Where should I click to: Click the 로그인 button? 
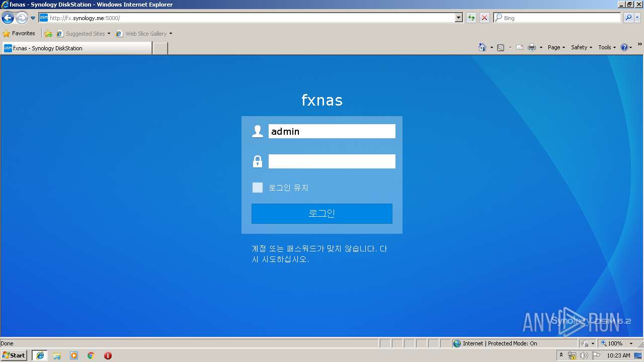pyautogui.click(x=322, y=214)
